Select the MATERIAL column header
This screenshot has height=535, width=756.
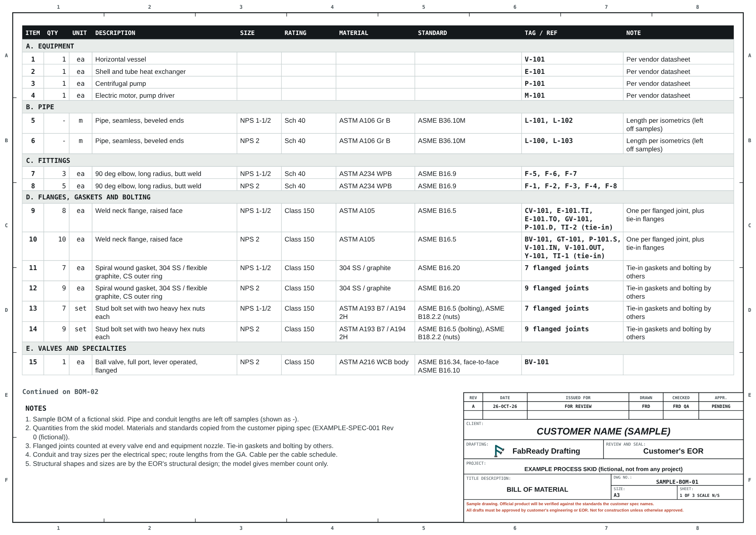[x=353, y=33]
